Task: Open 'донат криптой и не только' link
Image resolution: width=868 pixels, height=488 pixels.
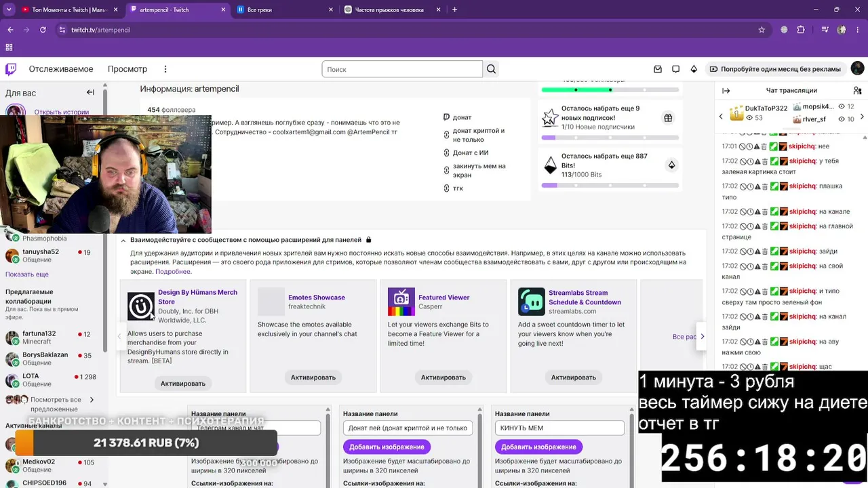Action: click(x=479, y=135)
